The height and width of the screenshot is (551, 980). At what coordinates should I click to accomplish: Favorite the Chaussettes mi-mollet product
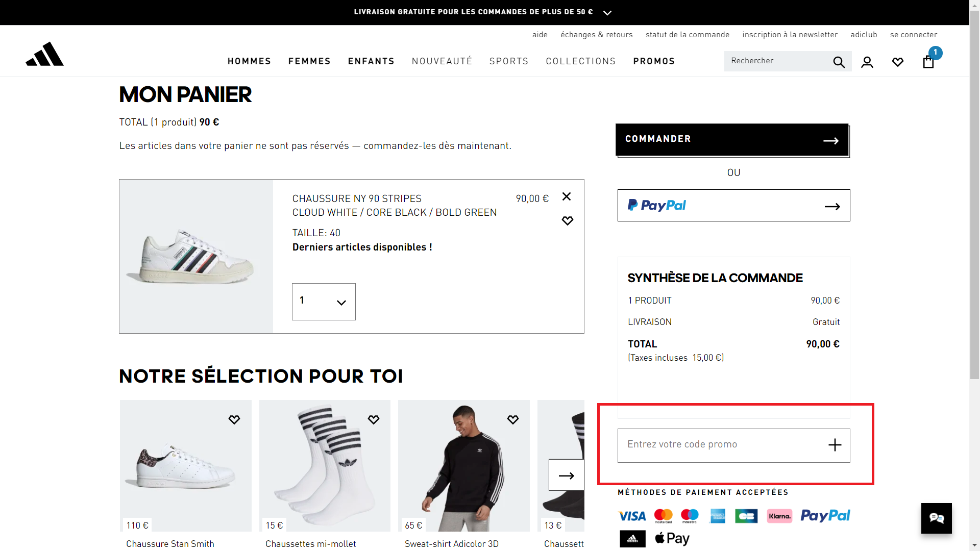374,420
